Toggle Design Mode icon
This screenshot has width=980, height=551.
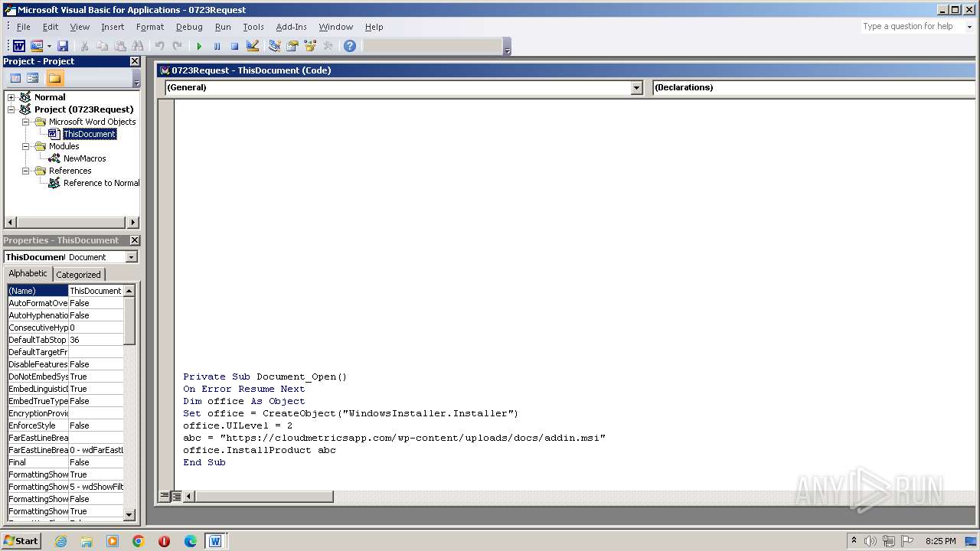(x=253, y=46)
